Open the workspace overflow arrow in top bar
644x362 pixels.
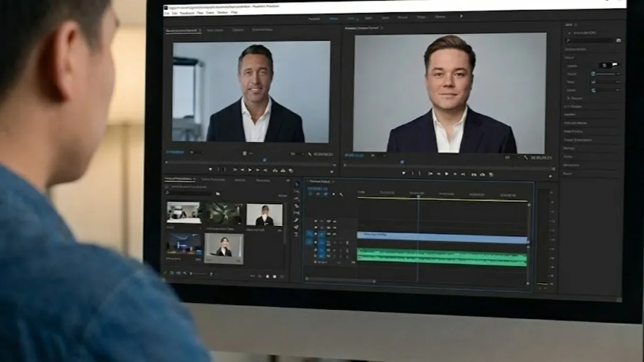(461, 16)
